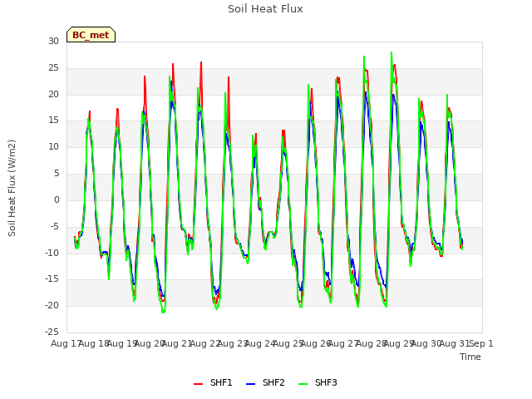The width and height of the screenshot is (532, 399).
Task: Click the blue SHF2 legend color marker
Action: [250, 384]
